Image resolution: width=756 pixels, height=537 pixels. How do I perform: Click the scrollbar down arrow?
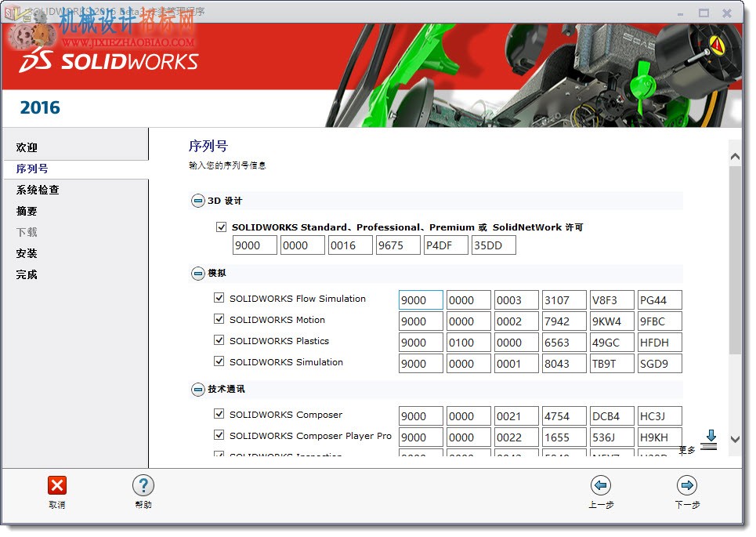(x=735, y=439)
